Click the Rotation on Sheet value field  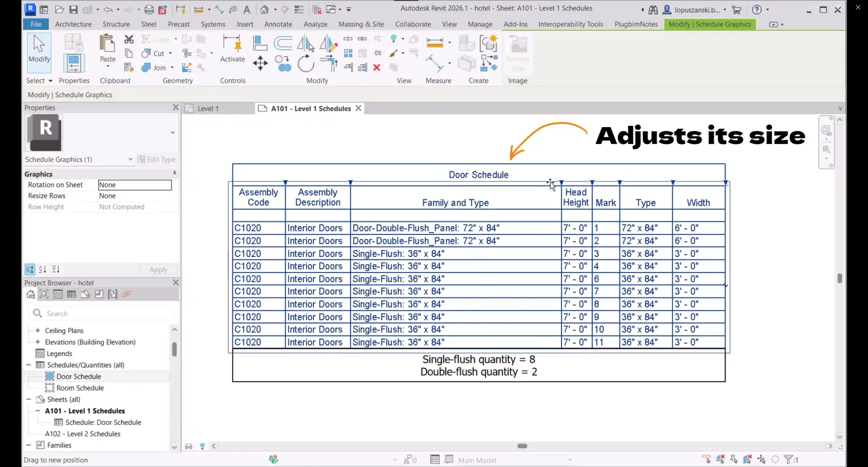[135, 185]
